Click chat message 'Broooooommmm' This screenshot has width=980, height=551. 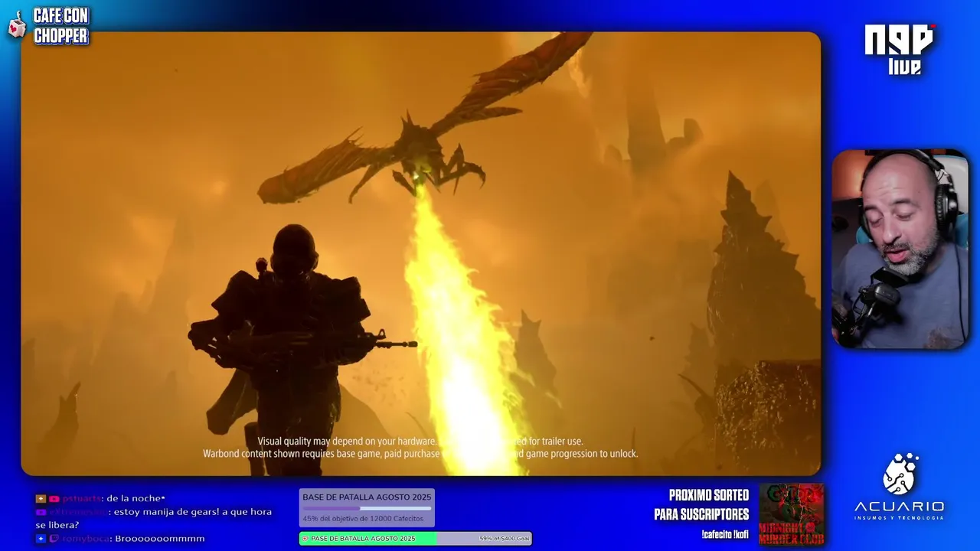(160, 539)
